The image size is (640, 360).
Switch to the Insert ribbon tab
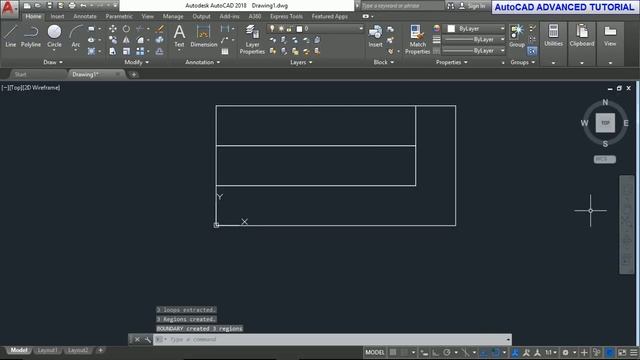pos(57,16)
